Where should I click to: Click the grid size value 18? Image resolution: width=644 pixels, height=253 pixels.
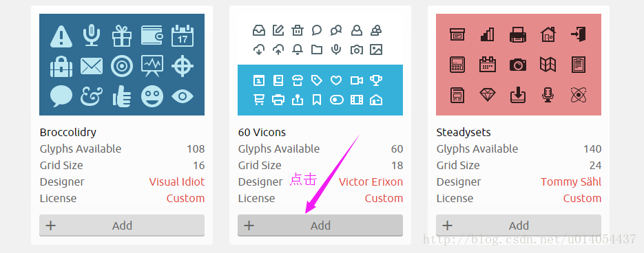point(397,165)
